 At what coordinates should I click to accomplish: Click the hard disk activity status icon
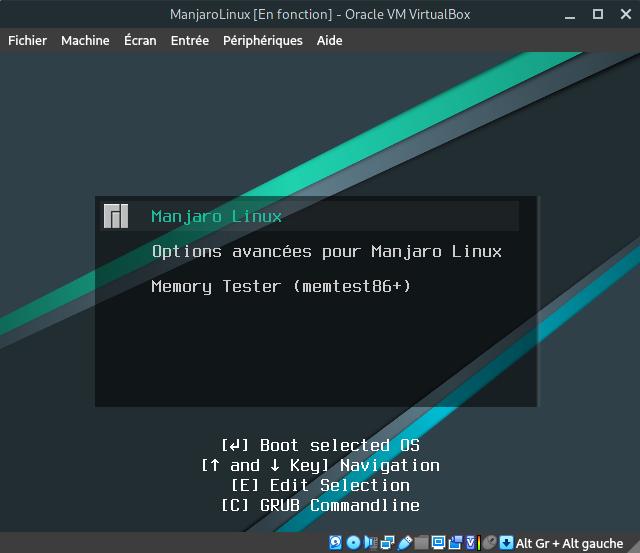point(336,543)
